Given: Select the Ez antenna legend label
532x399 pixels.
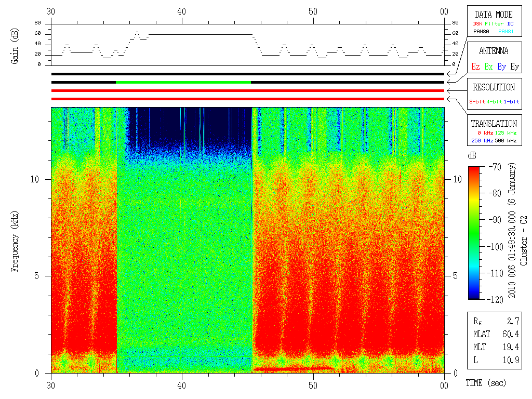Looking at the screenshot, I should coord(476,67).
